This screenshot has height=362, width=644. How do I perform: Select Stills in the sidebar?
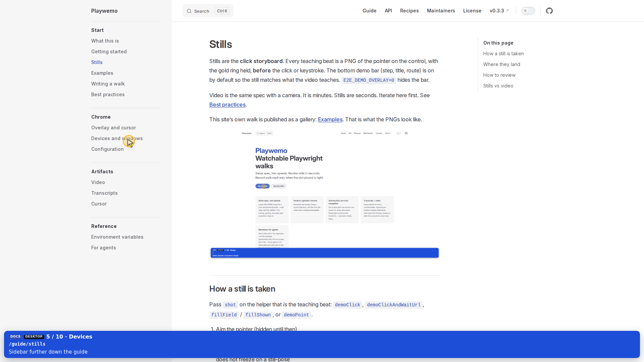pos(97,62)
